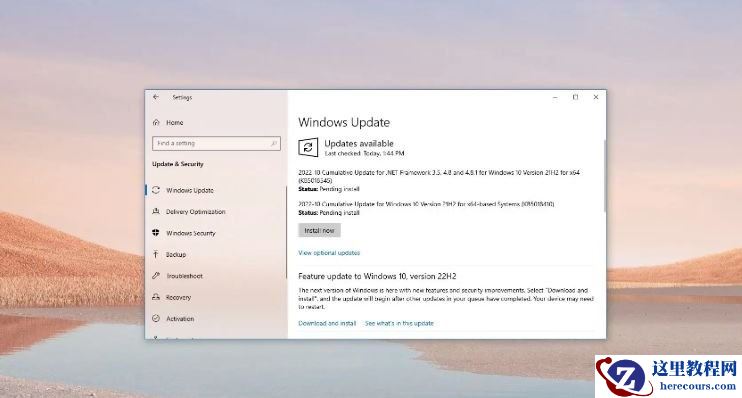The height and width of the screenshot is (398, 742).
Task: Open the Backup section
Action: point(176,255)
